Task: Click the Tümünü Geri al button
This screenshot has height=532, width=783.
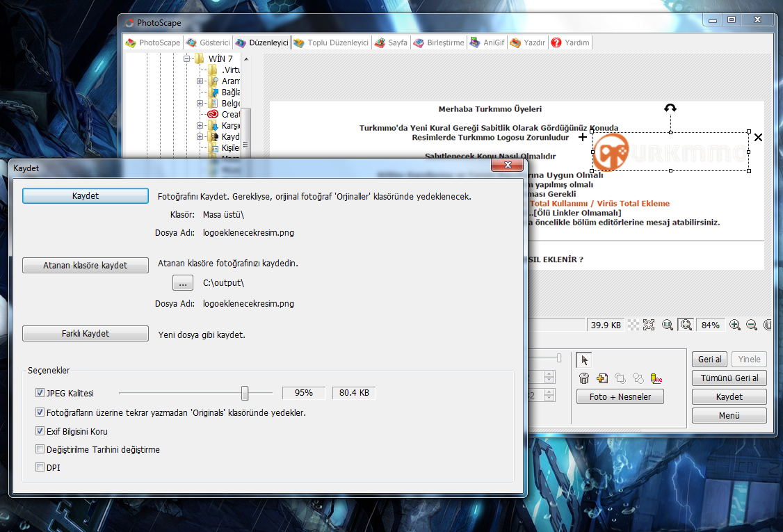Action: tap(729, 378)
